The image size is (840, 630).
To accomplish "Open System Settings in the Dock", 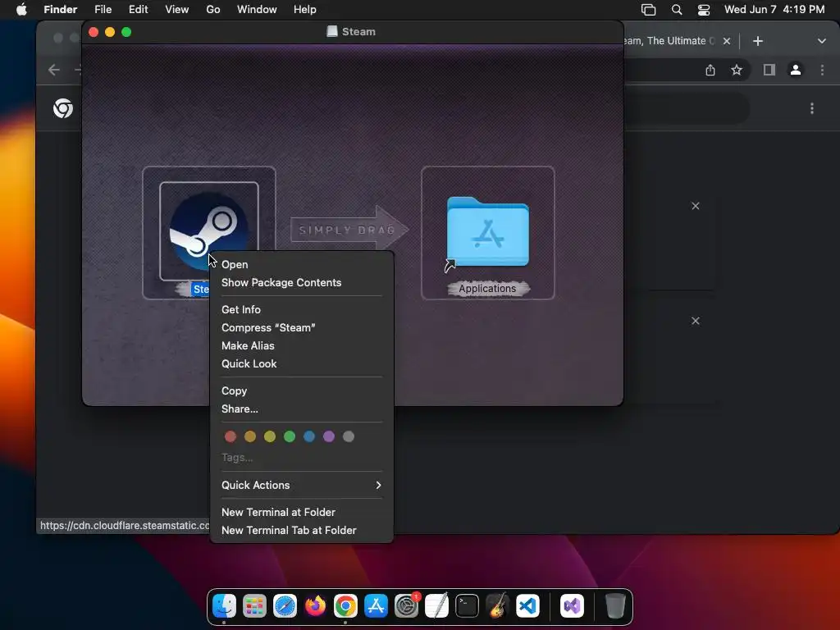I will [x=407, y=606].
